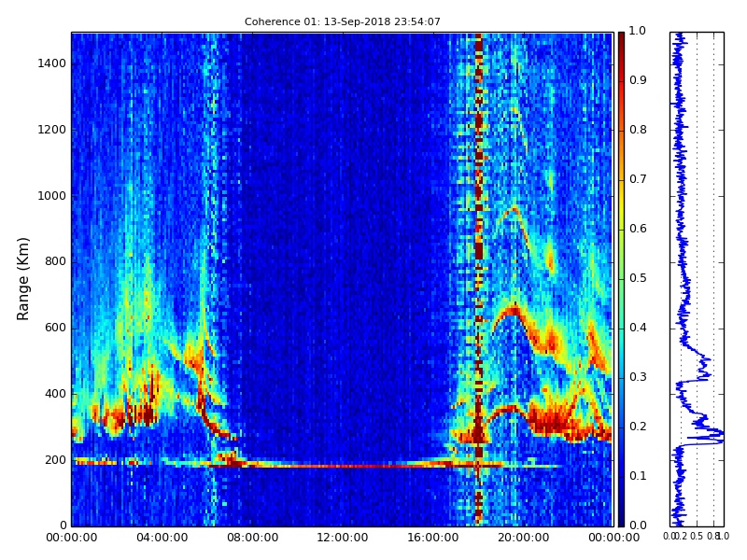
Task: Click the plot title 'Coherence 01: 13-Sep-2018 23:54:07'
Action: [342, 21]
